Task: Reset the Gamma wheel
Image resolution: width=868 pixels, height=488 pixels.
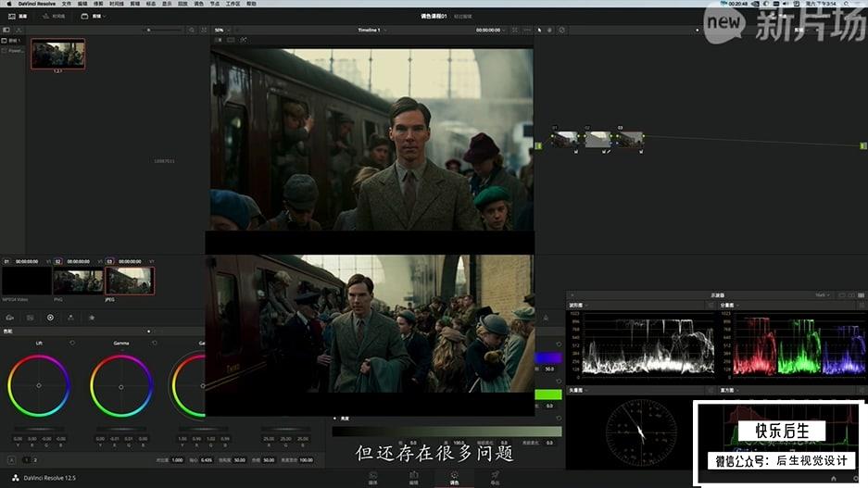Action: point(155,343)
